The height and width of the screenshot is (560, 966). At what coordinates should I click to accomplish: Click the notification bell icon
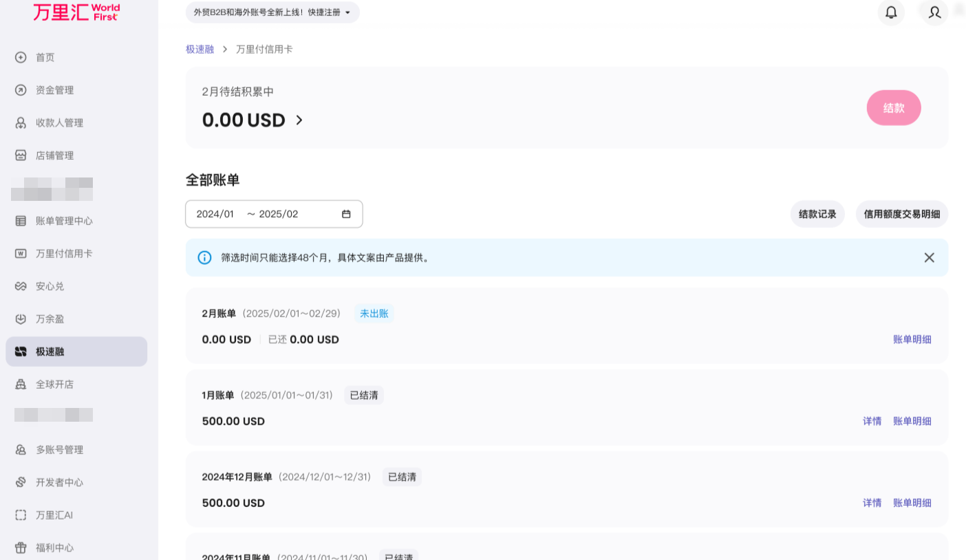(x=891, y=12)
